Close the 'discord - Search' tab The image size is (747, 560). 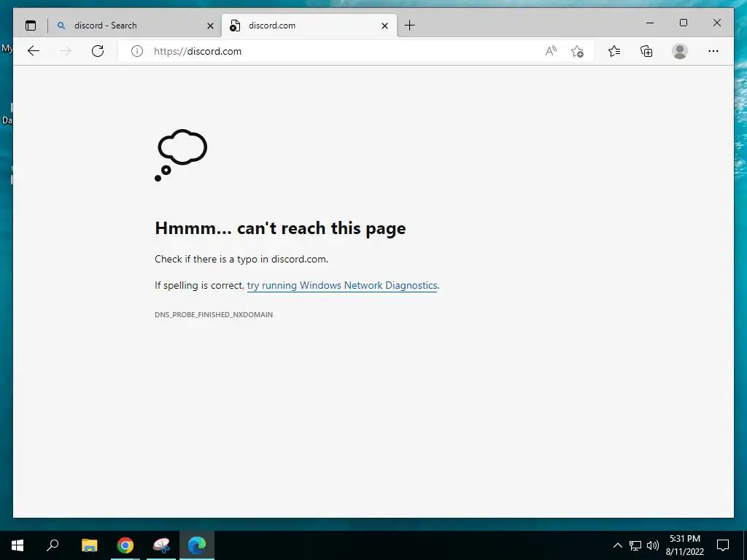coord(210,26)
